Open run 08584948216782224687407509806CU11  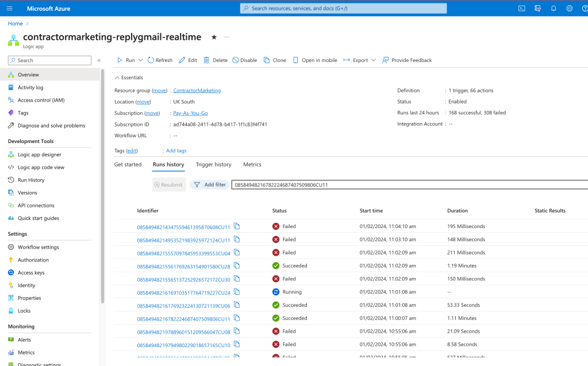pyautogui.click(x=183, y=319)
